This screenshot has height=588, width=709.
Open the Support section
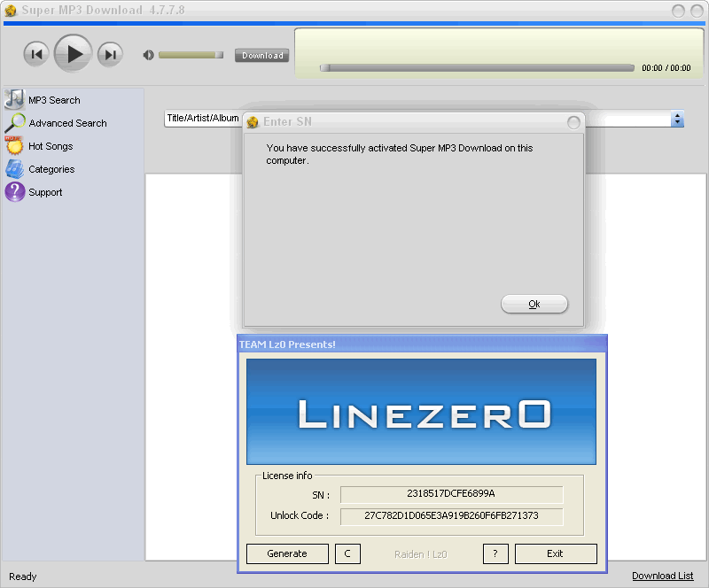[45, 192]
